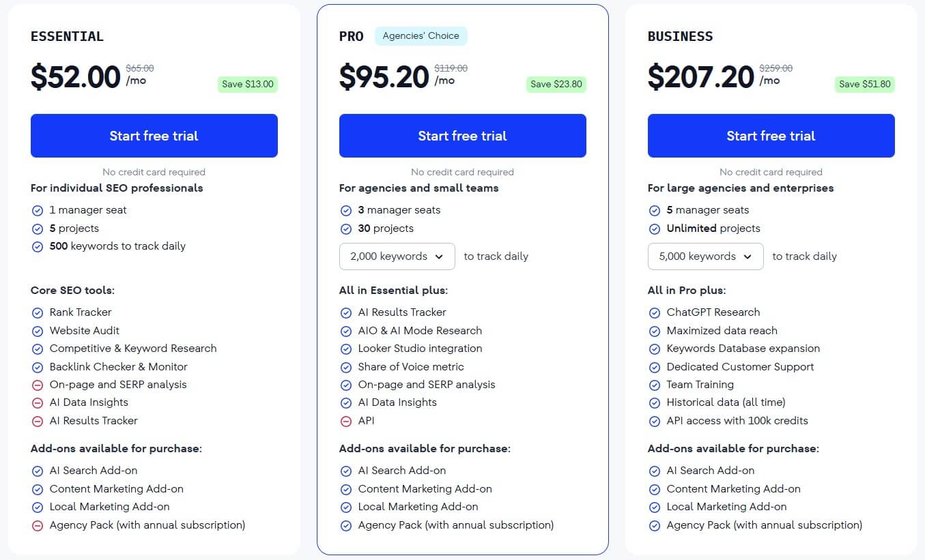Image resolution: width=925 pixels, height=560 pixels.
Task: Open the 2,000 keywords dropdown
Action: click(x=397, y=256)
